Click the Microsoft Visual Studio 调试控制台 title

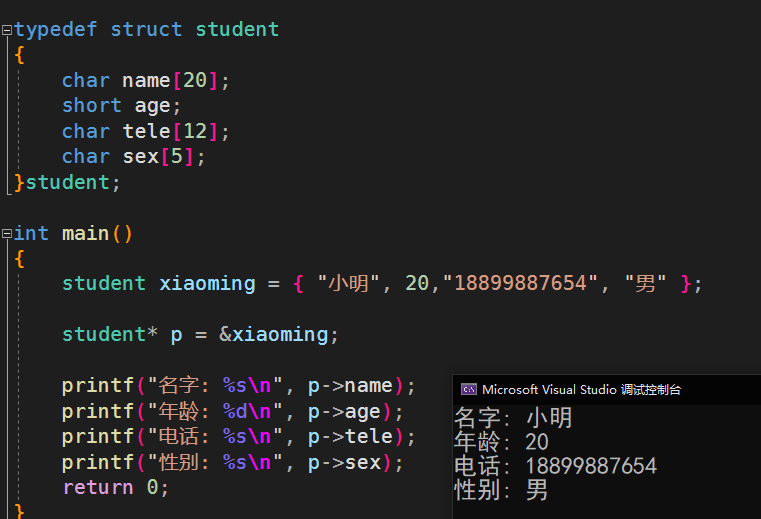coord(581,389)
